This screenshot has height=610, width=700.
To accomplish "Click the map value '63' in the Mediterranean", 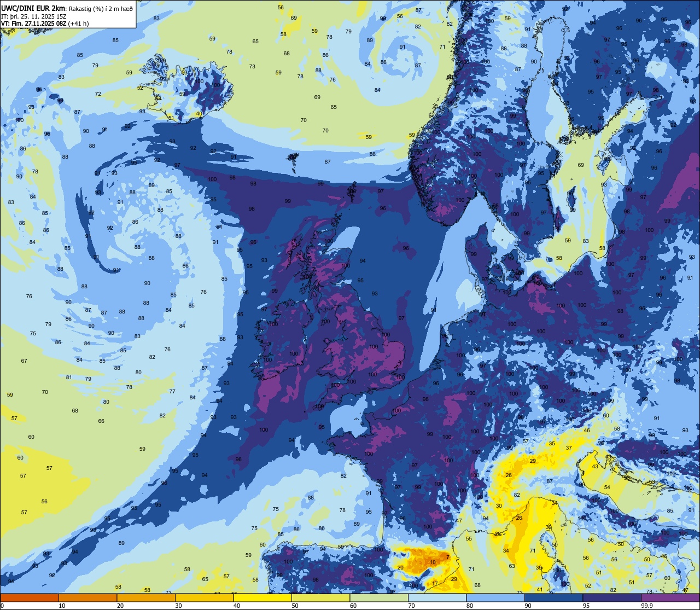I will 512,566.
